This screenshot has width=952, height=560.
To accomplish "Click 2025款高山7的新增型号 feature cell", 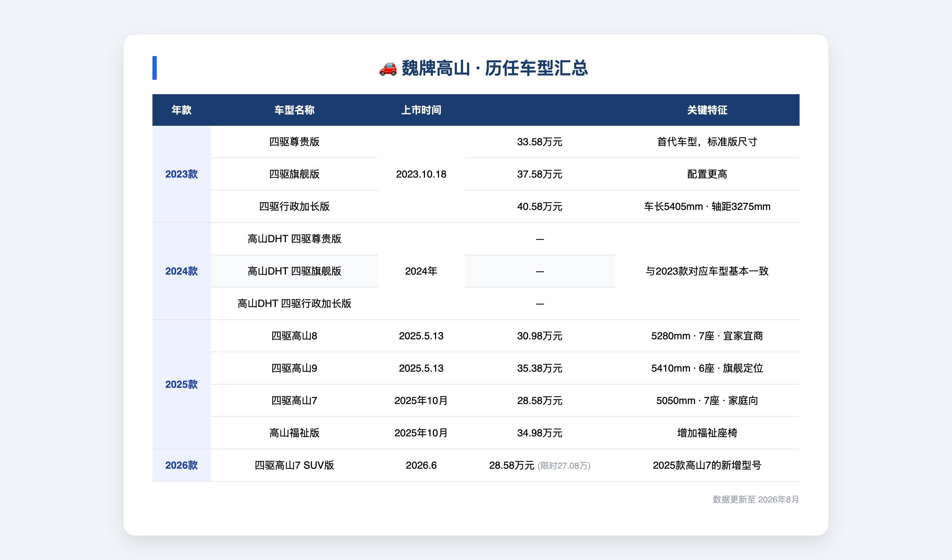I will point(707,465).
